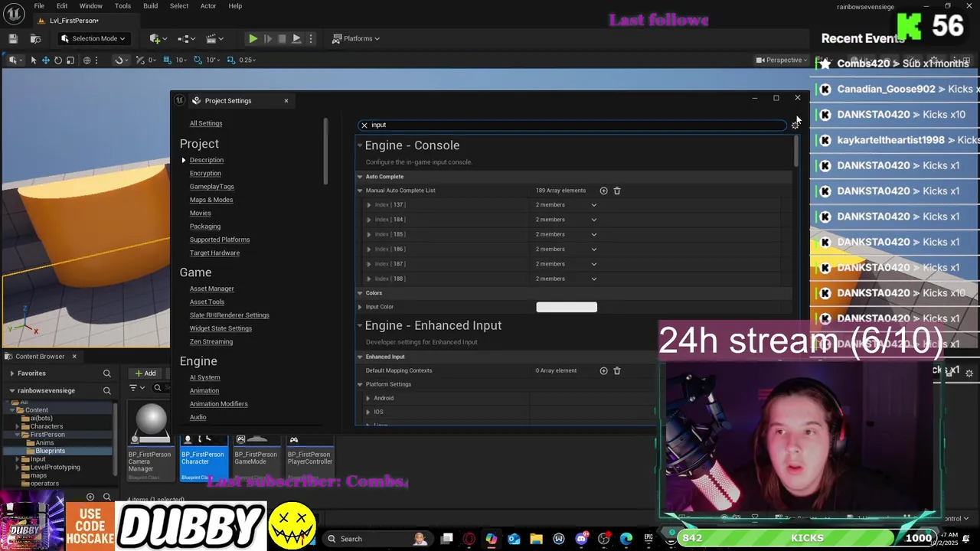Click the add array element plus for Manual Auto Complete List
The image size is (980, 551).
pyautogui.click(x=603, y=191)
